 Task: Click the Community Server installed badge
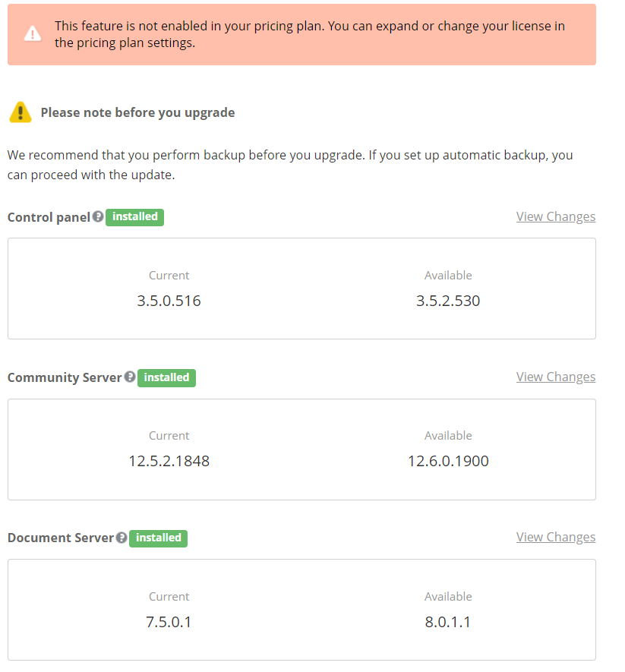[166, 377]
